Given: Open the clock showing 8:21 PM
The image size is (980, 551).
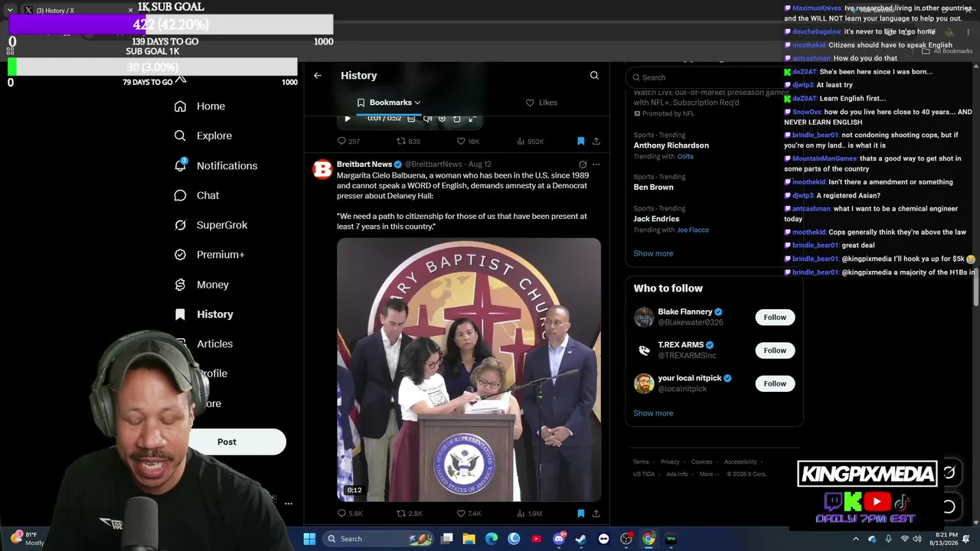Looking at the screenshot, I should coord(946,539).
